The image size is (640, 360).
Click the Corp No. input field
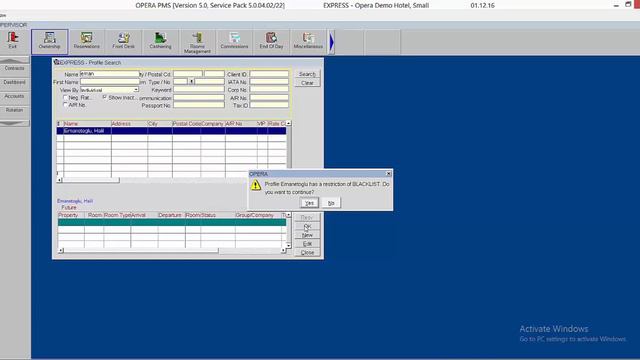(269, 89)
